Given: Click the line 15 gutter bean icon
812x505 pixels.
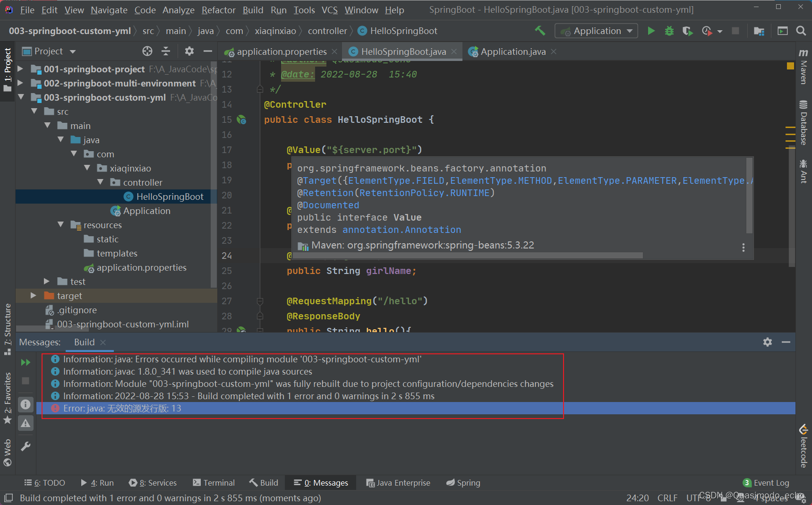Looking at the screenshot, I should tap(241, 120).
